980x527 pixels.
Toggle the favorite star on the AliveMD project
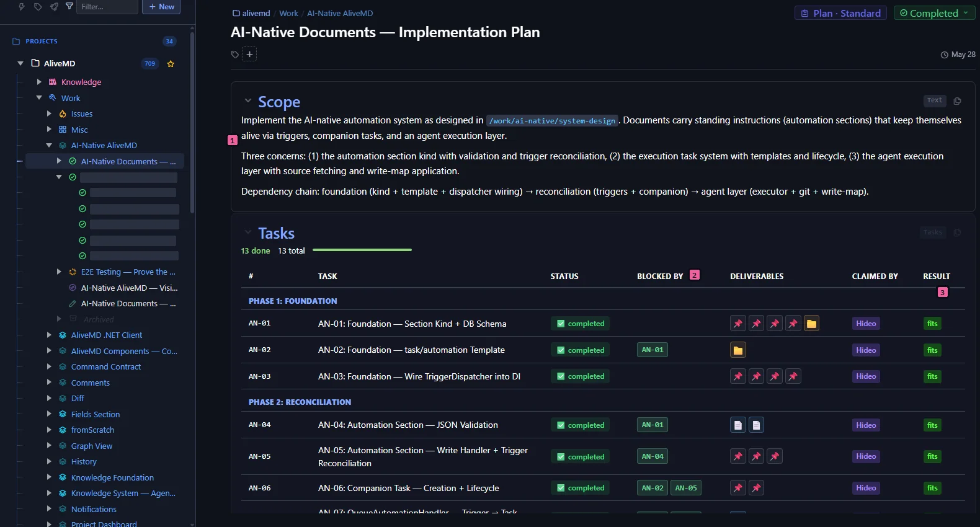(171, 64)
